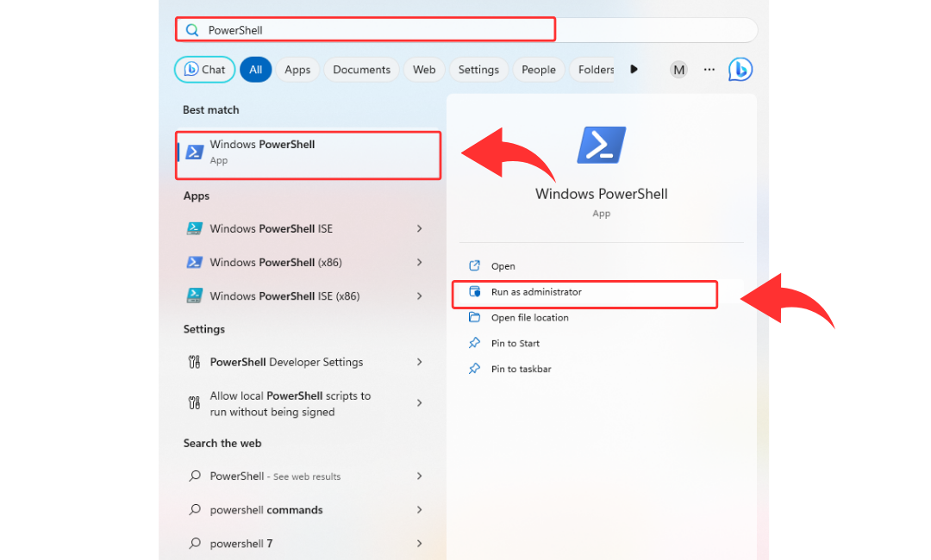This screenshot has width=931, height=560.
Task: Click the Pin to Start pin icon
Action: click(474, 343)
